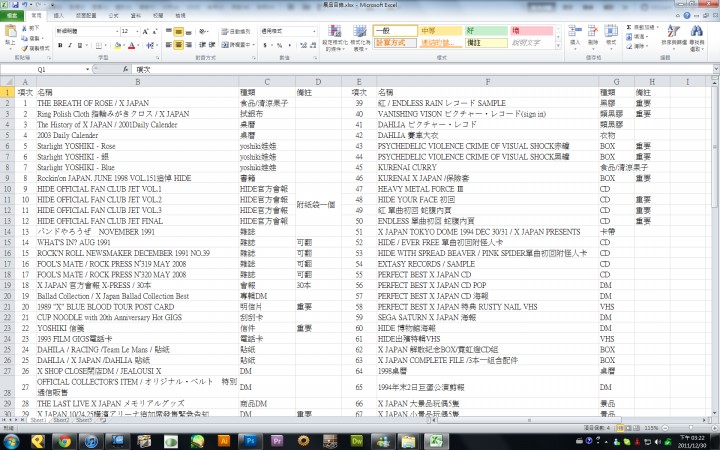The width and height of the screenshot is (720, 450).
Task: Click the Conditional Formatting icon
Action: click(x=334, y=31)
